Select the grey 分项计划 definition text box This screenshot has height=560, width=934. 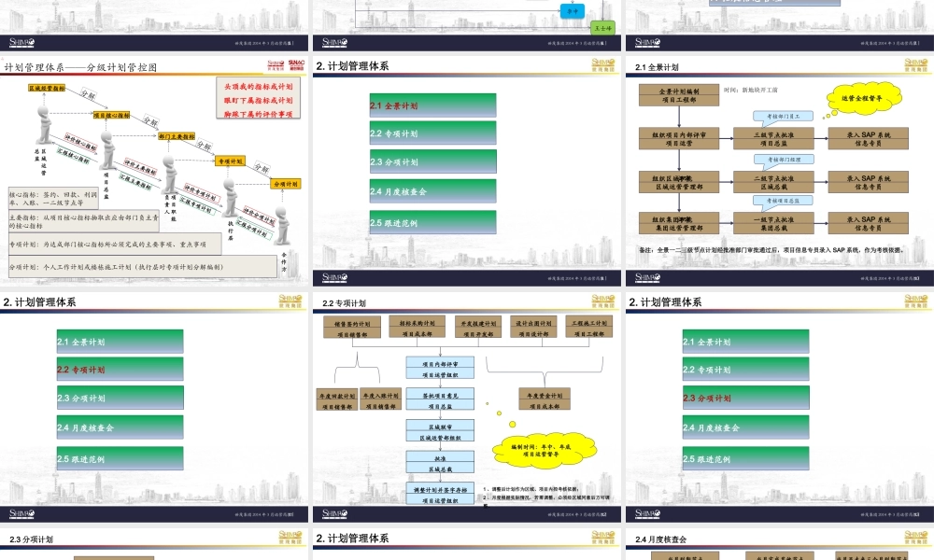tap(142, 267)
